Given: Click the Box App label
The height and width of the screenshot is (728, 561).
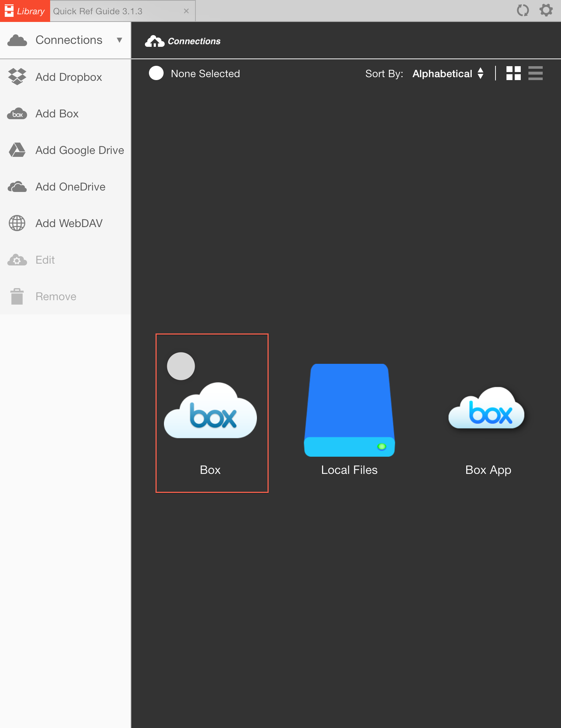Looking at the screenshot, I should tap(488, 470).
